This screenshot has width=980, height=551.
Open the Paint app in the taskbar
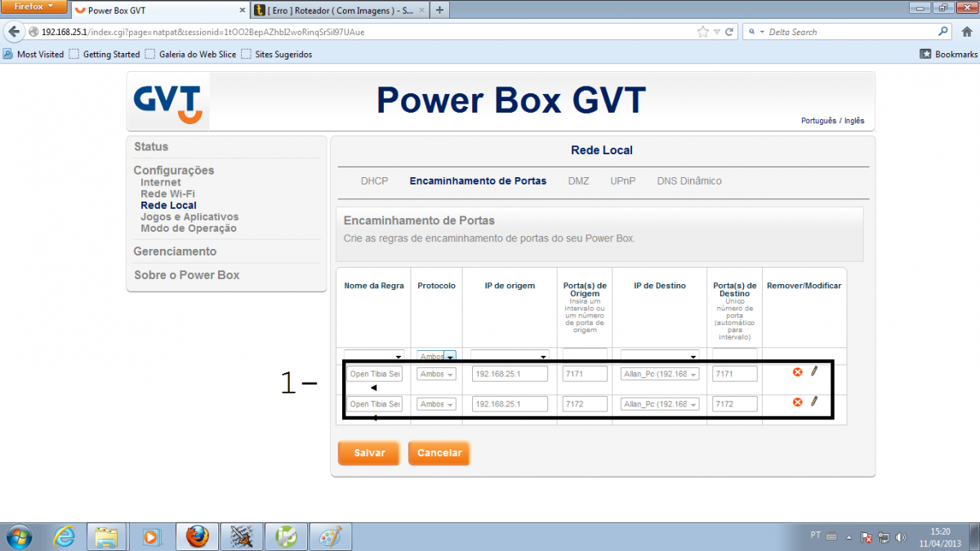point(331,536)
